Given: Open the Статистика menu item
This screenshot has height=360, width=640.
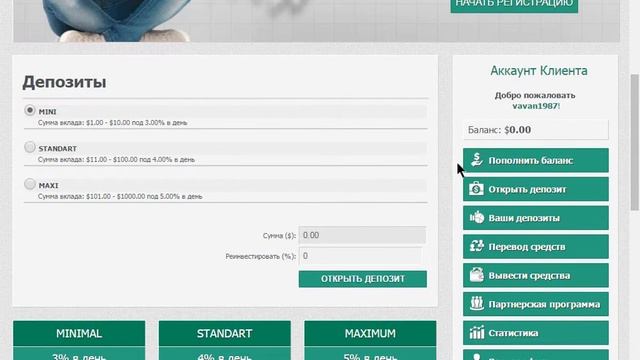Looking at the screenshot, I should point(536,333).
